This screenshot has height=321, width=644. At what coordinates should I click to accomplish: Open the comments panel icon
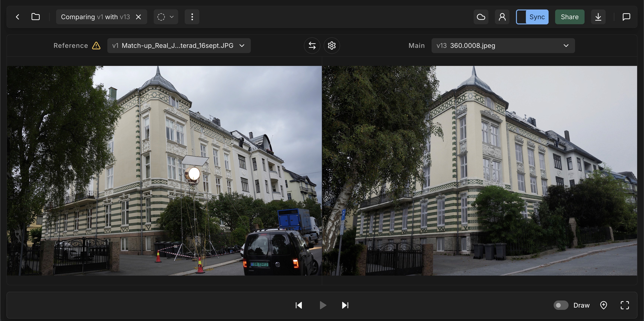click(x=626, y=17)
